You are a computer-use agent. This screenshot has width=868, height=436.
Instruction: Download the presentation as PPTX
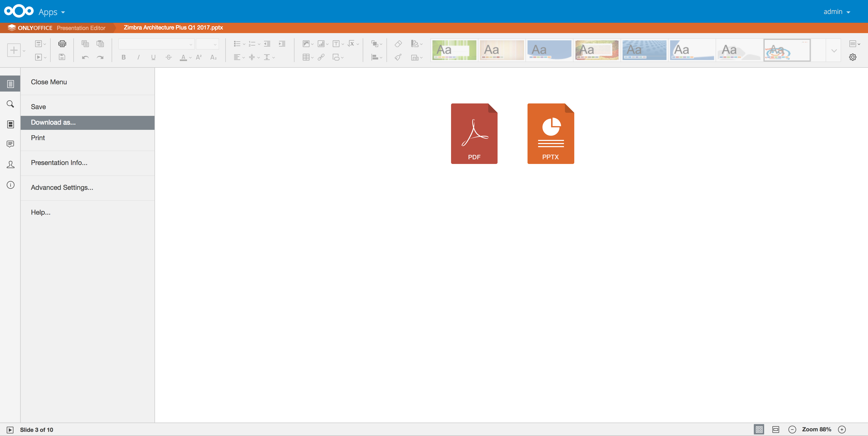click(x=551, y=133)
